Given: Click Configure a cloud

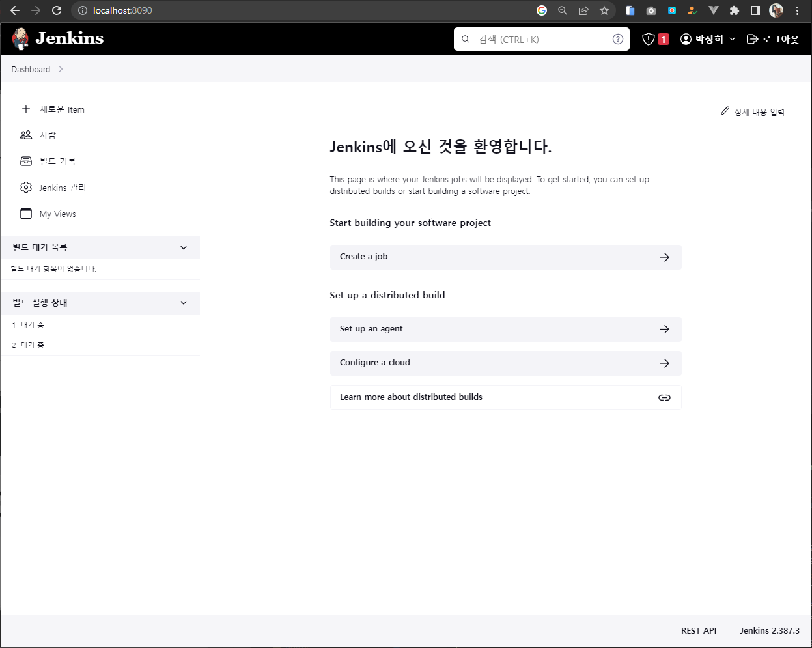Looking at the screenshot, I should (x=505, y=363).
